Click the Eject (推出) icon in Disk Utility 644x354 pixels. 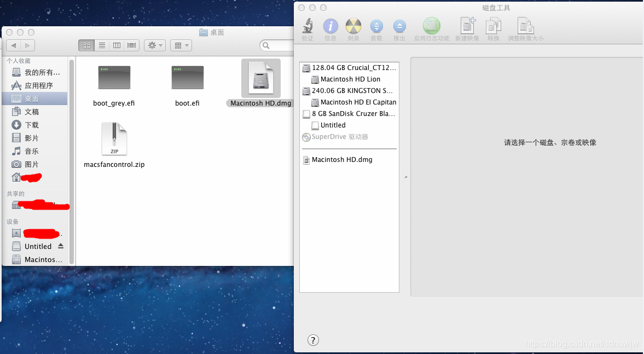pyautogui.click(x=399, y=26)
